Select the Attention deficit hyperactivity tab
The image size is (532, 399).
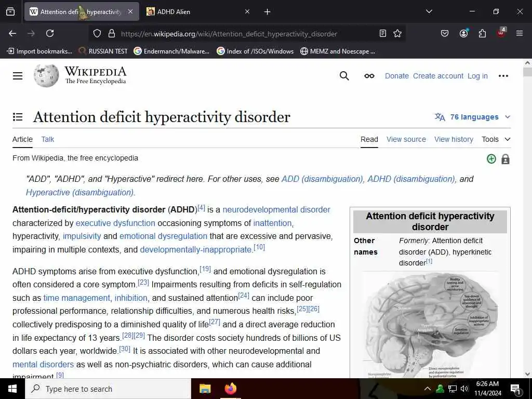click(x=82, y=12)
